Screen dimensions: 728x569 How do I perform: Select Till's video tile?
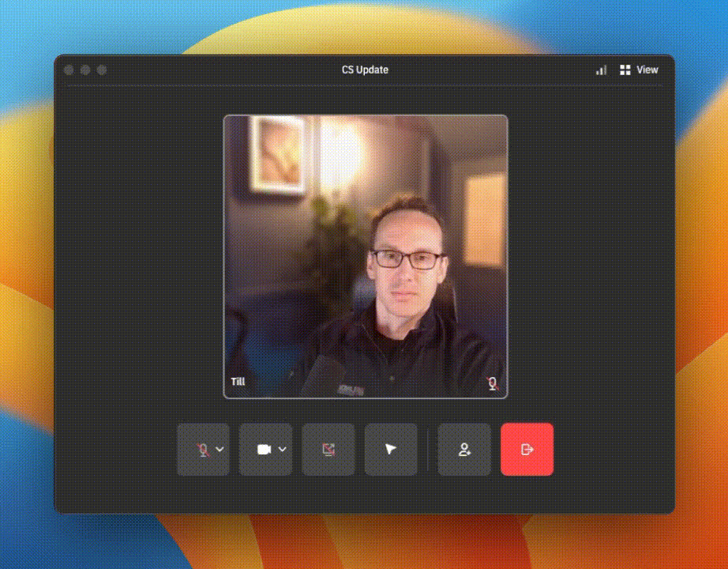pos(366,257)
